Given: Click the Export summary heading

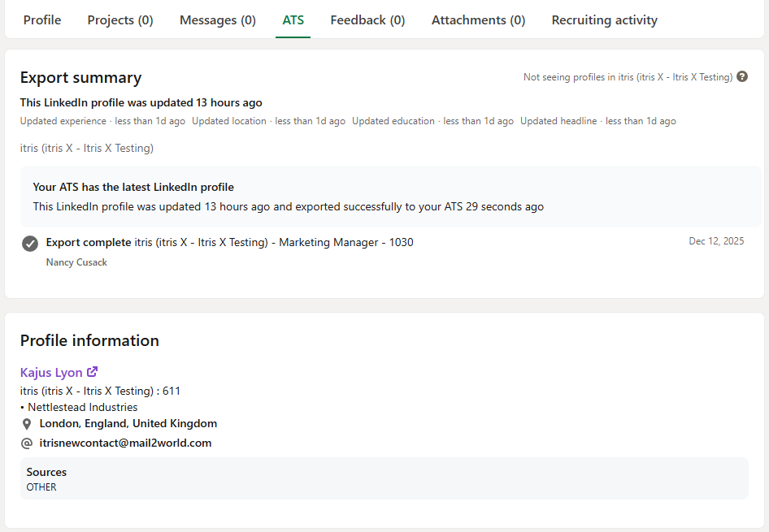Looking at the screenshot, I should [x=81, y=77].
